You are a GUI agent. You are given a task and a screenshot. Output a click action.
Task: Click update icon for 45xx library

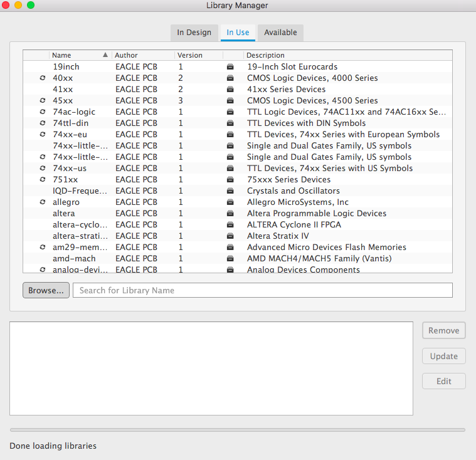point(43,100)
